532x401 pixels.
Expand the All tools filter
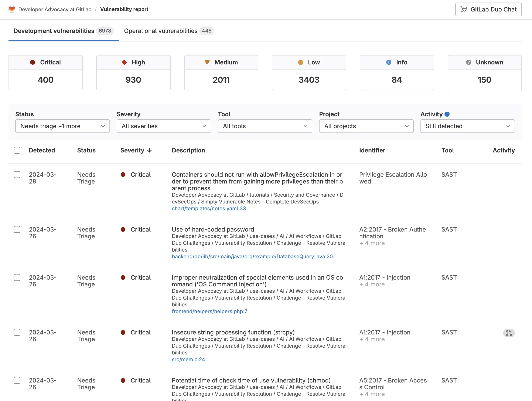(265, 126)
